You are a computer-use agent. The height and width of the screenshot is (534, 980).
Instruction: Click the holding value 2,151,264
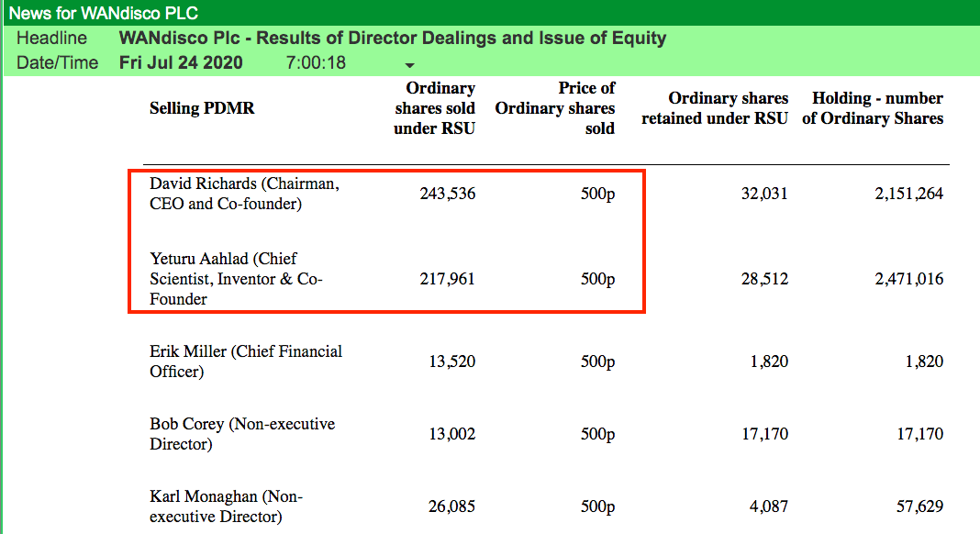(908, 194)
